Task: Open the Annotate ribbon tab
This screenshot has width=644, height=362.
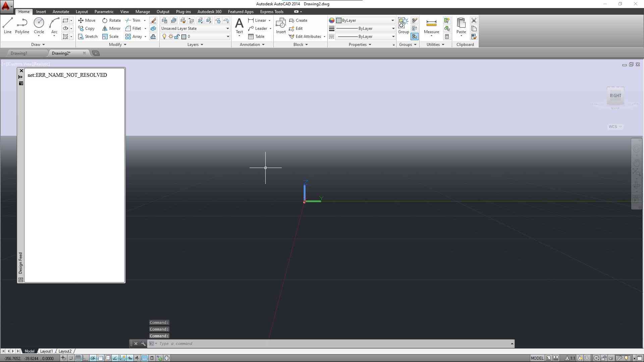Action: pyautogui.click(x=61, y=12)
